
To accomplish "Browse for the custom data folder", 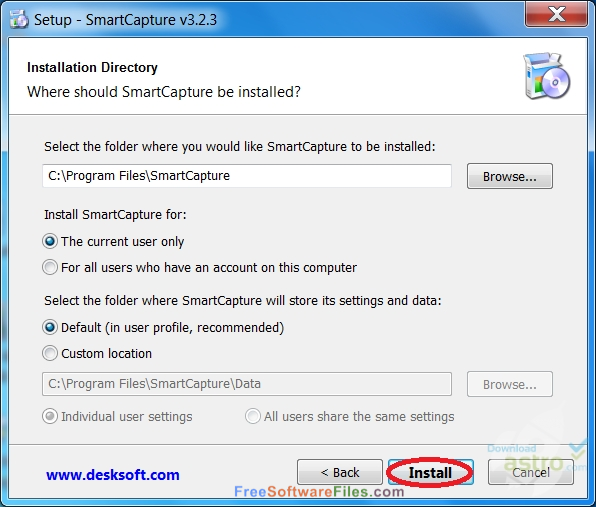I will tap(510, 384).
